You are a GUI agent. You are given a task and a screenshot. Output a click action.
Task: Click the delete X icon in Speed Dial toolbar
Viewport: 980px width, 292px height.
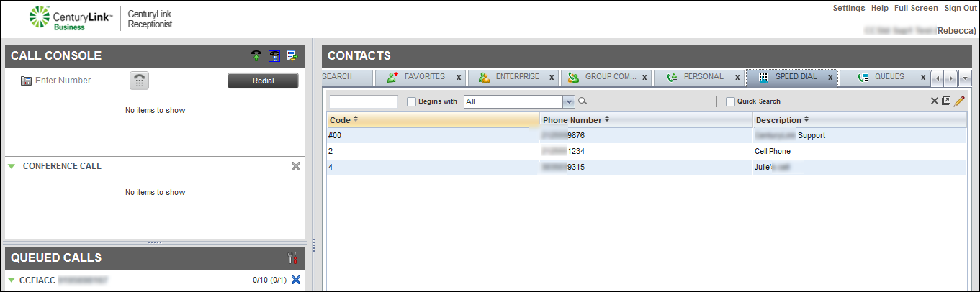click(935, 101)
